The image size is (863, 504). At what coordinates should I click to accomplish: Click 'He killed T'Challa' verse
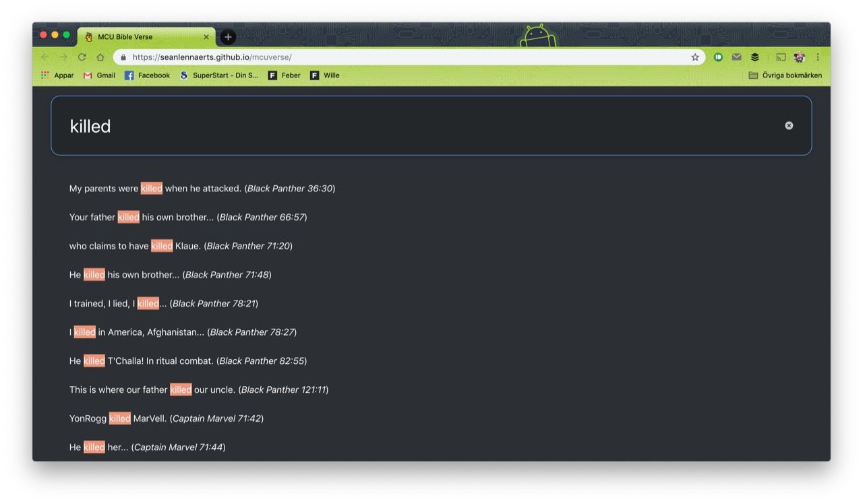click(x=188, y=361)
